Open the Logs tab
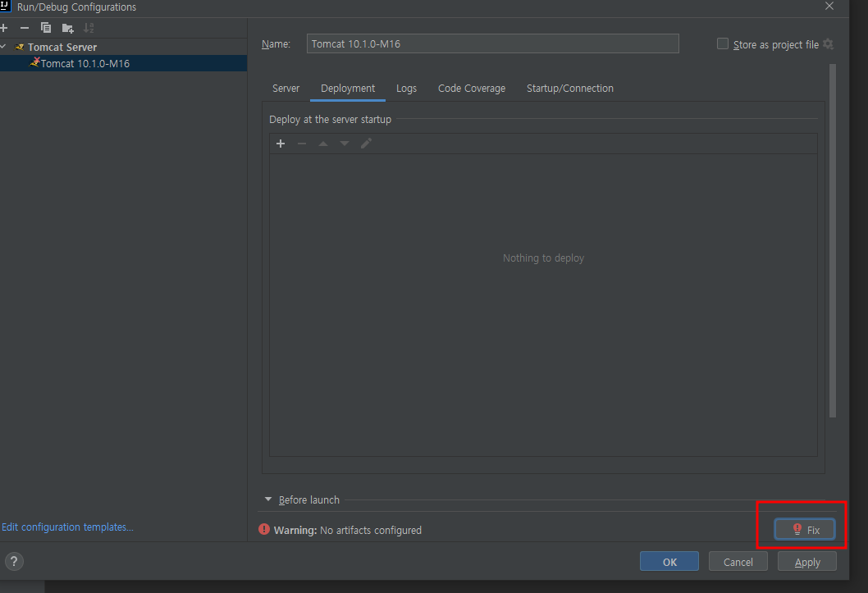The width and height of the screenshot is (868, 593). tap(406, 89)
